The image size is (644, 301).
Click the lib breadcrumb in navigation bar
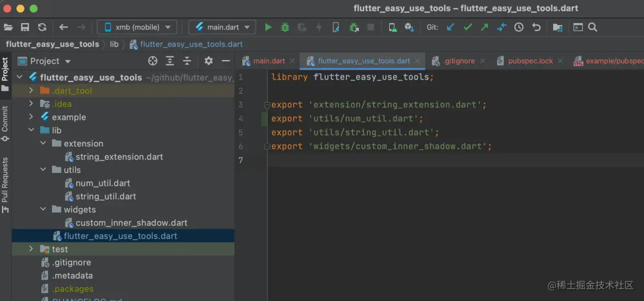114,44
